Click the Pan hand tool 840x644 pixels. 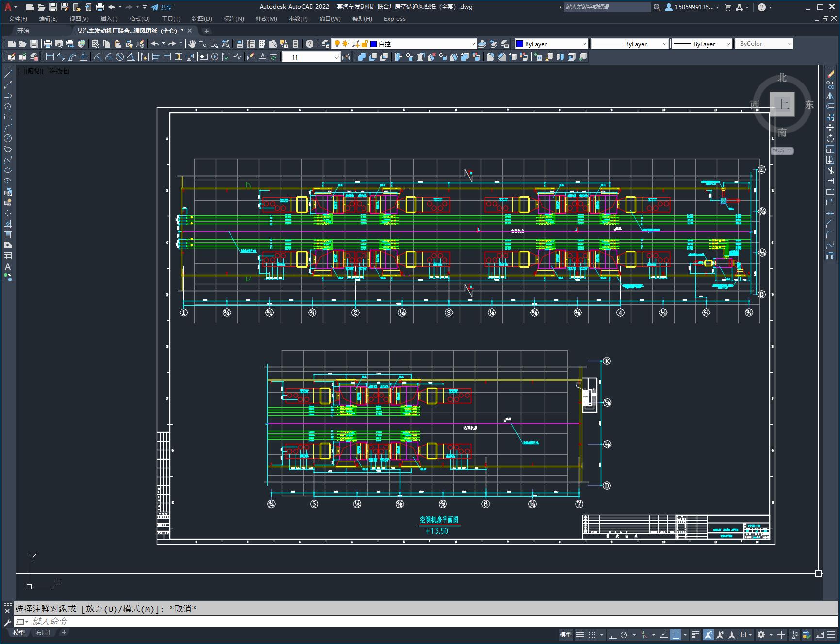[192, 44]
